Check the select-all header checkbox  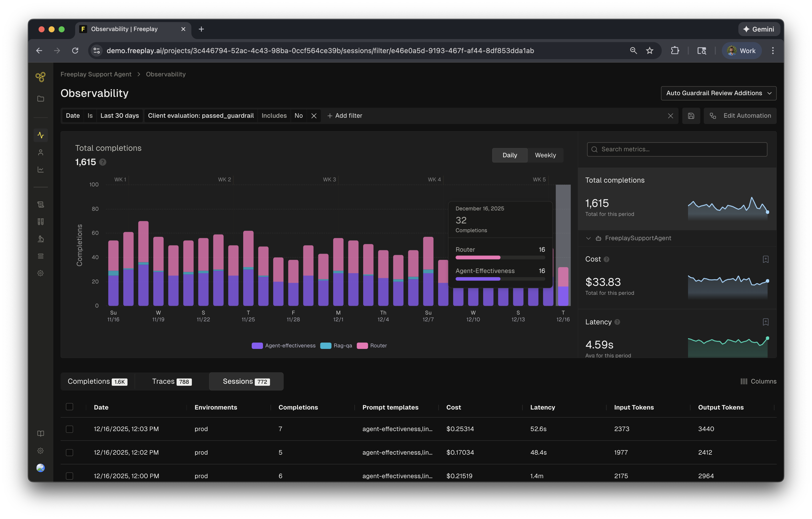point(69,407)
